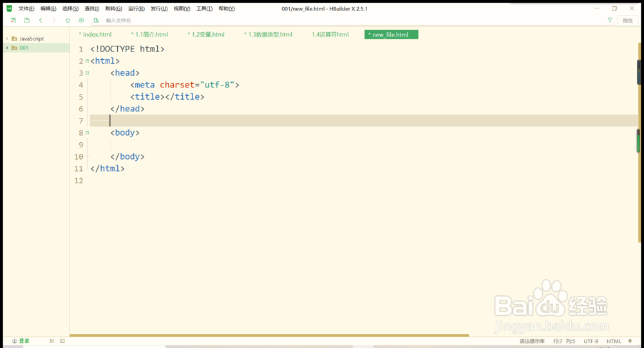Image resolution: width=644 pixels, height=348 pixels.
Task: Switch to the 1.1简介.html tab
Action: tap(149, 35)
